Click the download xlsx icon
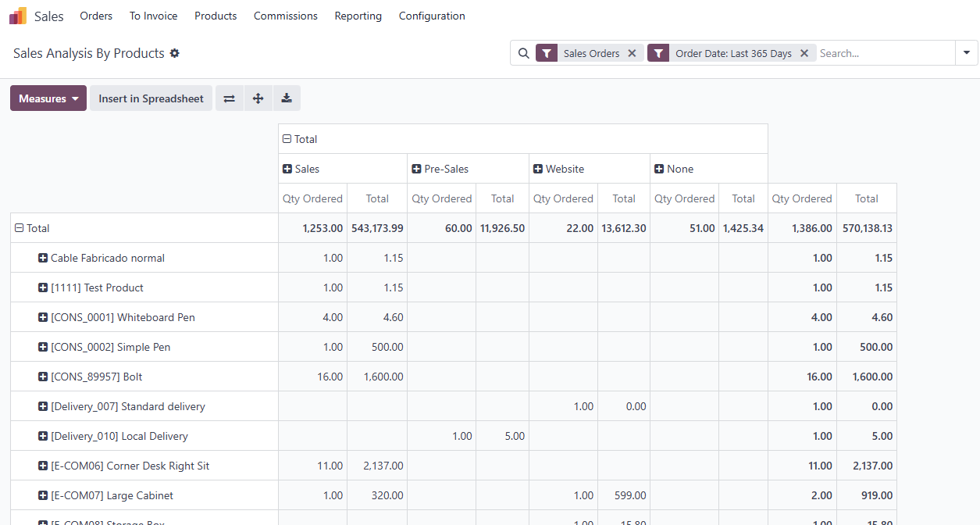The width and height of the screenshot is (980, 525). point(287,98)
